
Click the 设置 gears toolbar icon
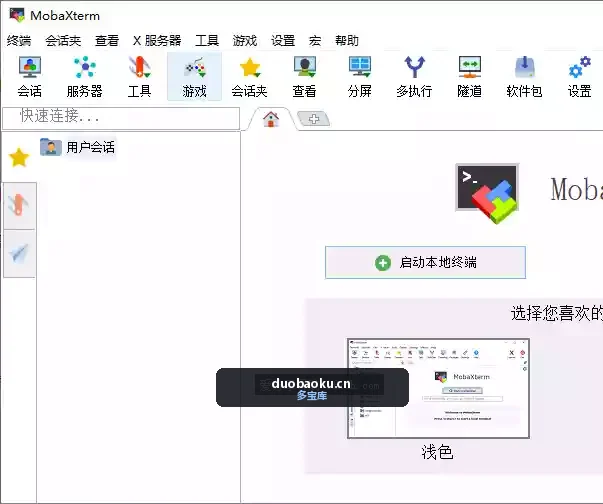580,77
